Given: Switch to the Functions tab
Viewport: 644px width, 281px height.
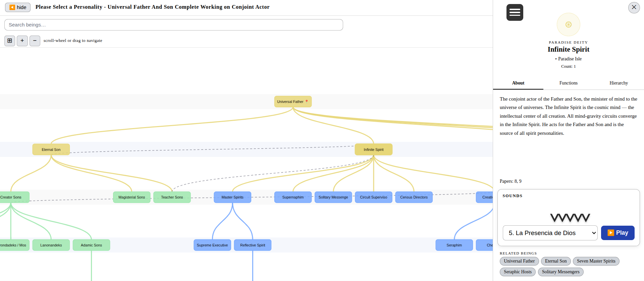Looking at the screenshot, I should (x=568, y=83).
